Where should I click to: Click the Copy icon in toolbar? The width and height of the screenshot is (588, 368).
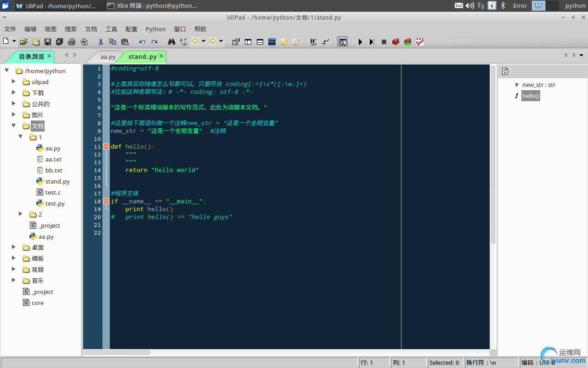coord(113,42)
